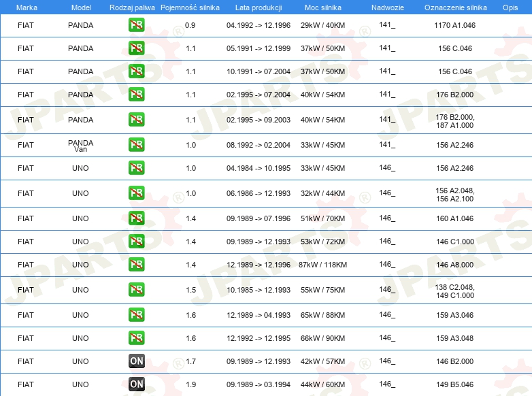The height and width of the screenshot is (396, 532).
Task: Click the fuel icon in the Panda 176 B2.000 07.2004 row
Action: [136, 95]
